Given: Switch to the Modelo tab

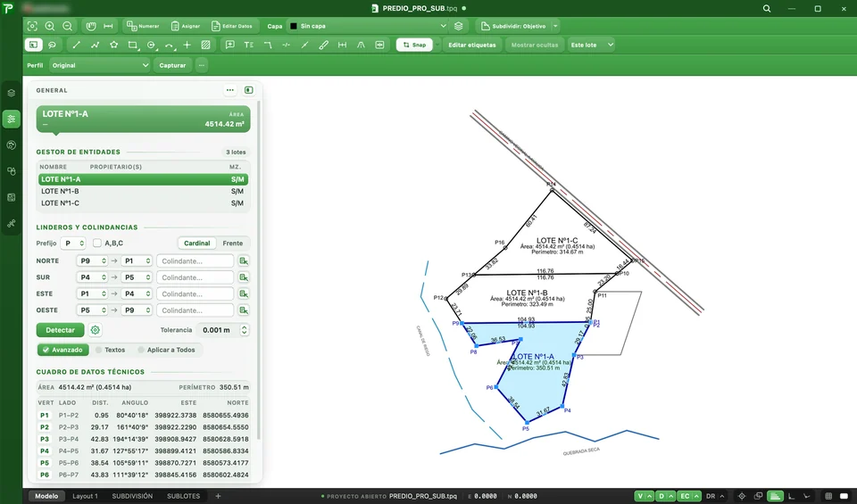Looking at the screenshot, I should click(x=46, y=496).
